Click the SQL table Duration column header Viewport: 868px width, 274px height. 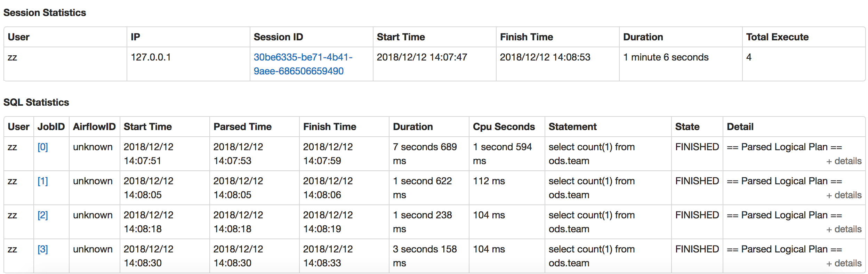tap(413, 127)
